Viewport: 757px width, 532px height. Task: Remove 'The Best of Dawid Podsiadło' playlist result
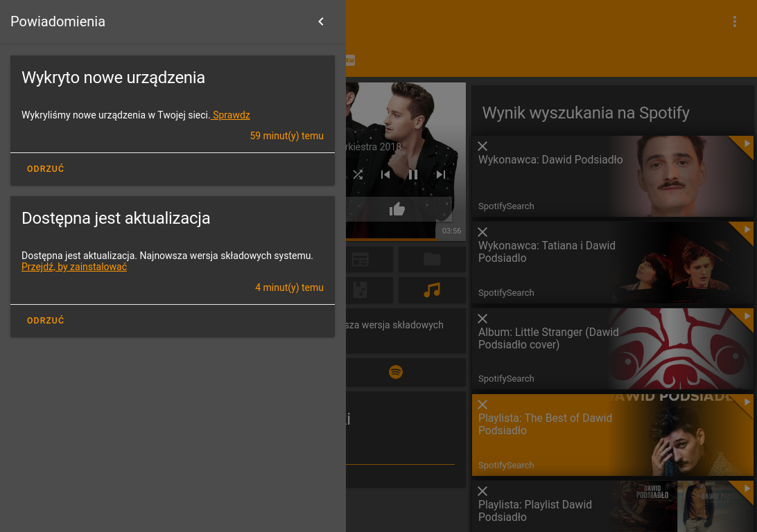482,405
